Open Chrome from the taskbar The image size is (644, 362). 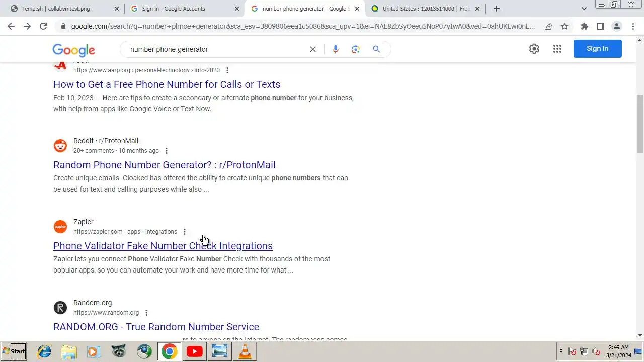point(169,351)
